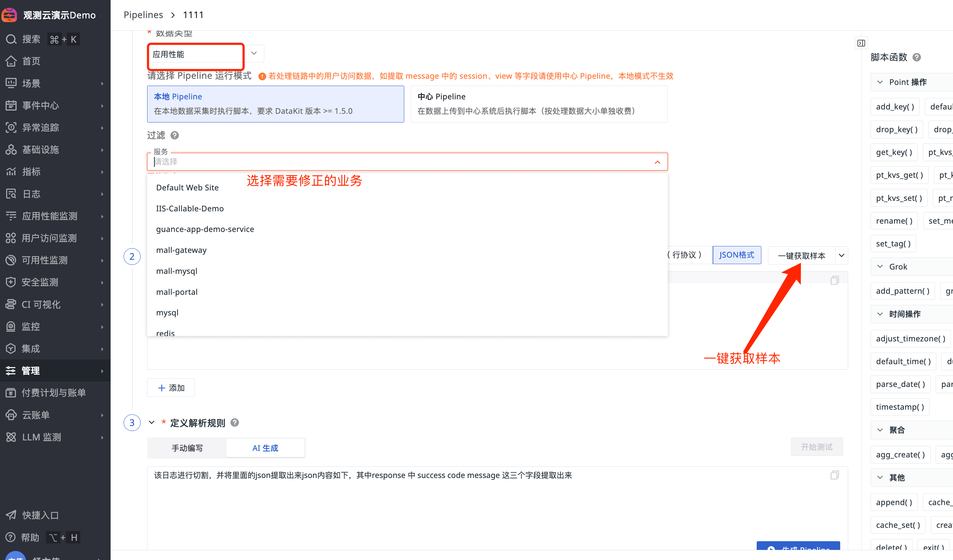Select 本地 Pipeline run mode
Viewport: 953px width, 560px height.
[x=275, y=104]
